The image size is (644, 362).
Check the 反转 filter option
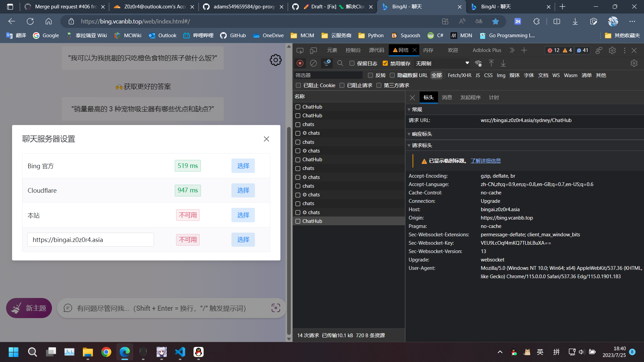[370, 75]
